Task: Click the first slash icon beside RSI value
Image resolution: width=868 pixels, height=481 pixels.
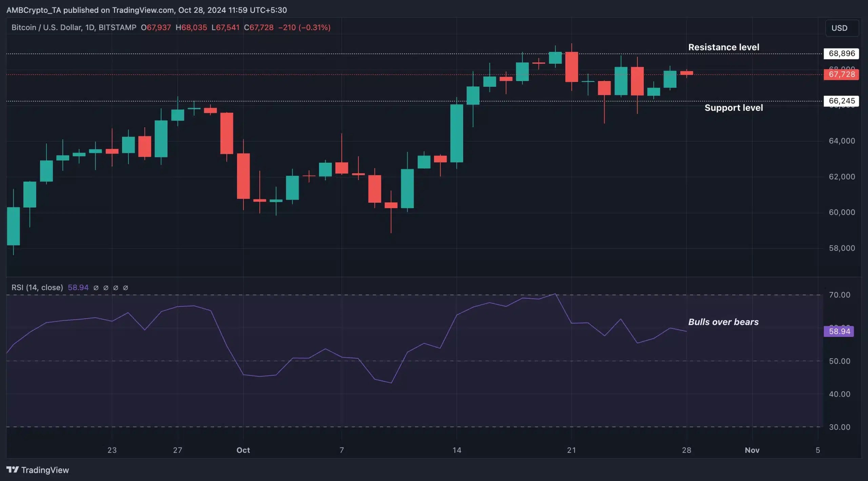Action: click(96, 288)
